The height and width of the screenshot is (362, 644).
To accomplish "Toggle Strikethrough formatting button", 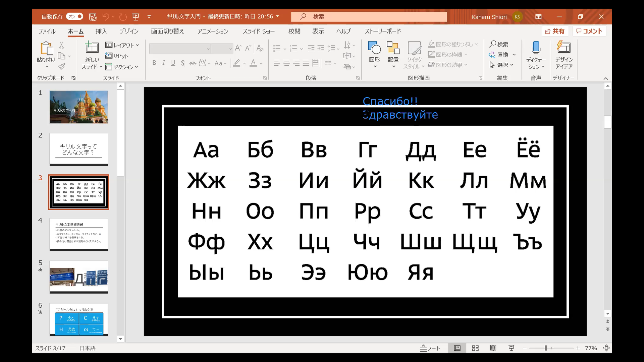I will coord(193,63).
